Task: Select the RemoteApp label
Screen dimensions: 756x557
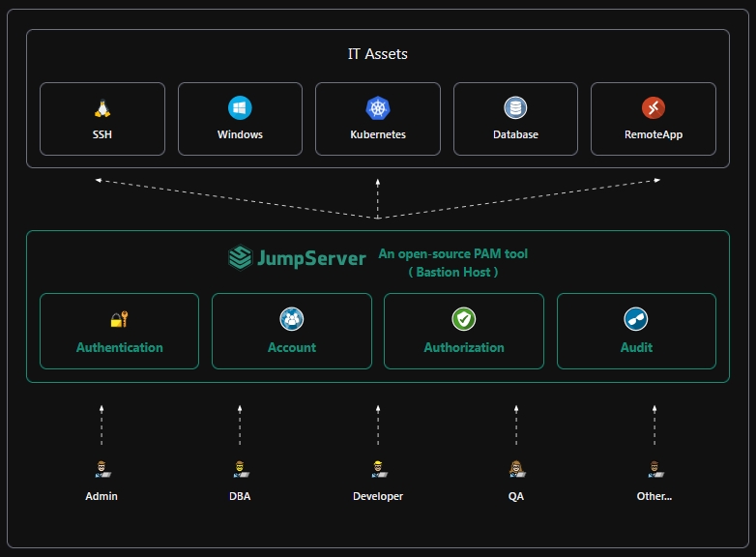Action: click(x=654, y=135)
